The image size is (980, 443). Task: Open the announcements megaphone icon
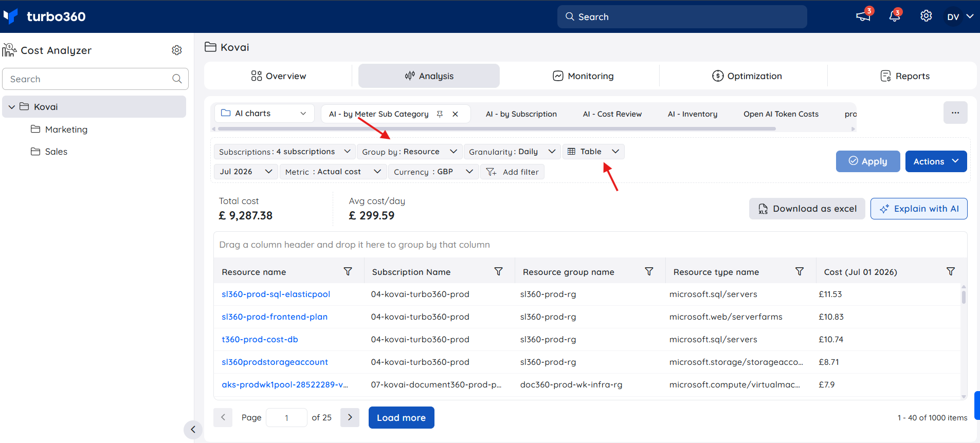(863, 16)
